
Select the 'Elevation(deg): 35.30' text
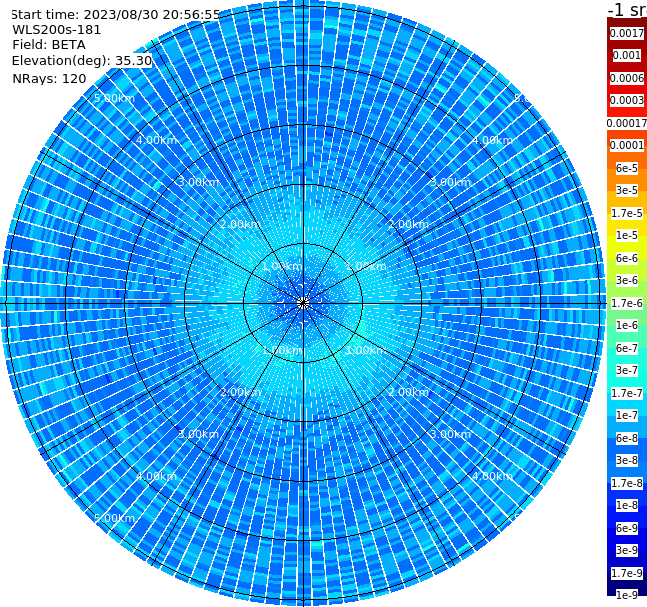[x=82, y=61]
